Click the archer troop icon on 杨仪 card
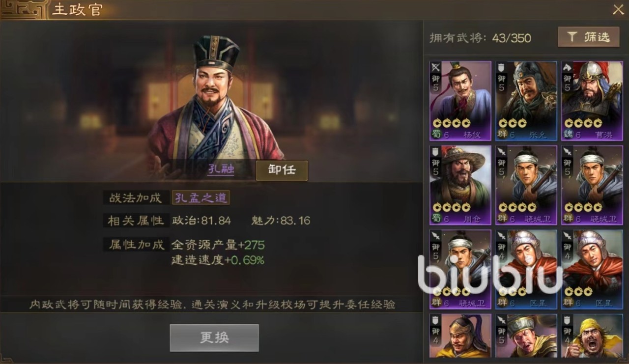Screen dimensions: 629x364 point(436,67)
